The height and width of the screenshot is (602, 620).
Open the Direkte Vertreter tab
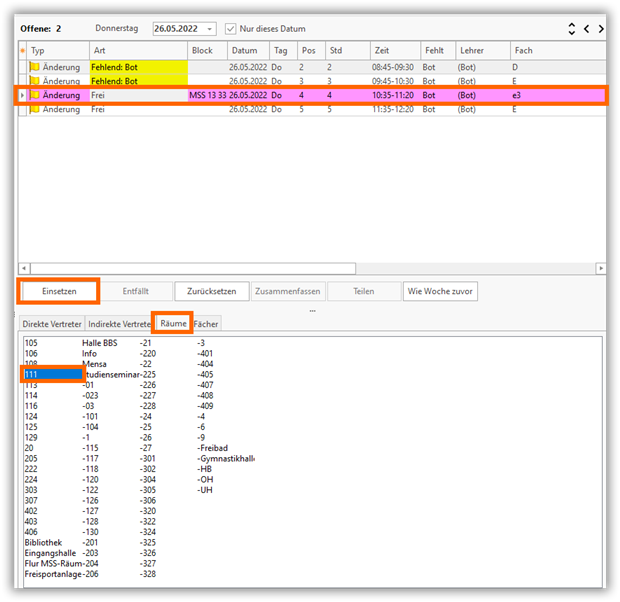[x=52, y=324]
